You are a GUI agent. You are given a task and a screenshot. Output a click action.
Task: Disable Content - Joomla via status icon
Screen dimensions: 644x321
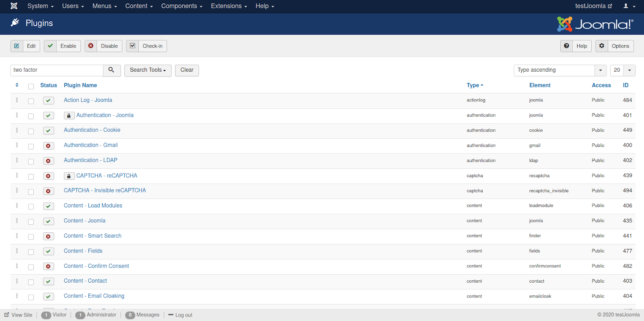point(48,221)
